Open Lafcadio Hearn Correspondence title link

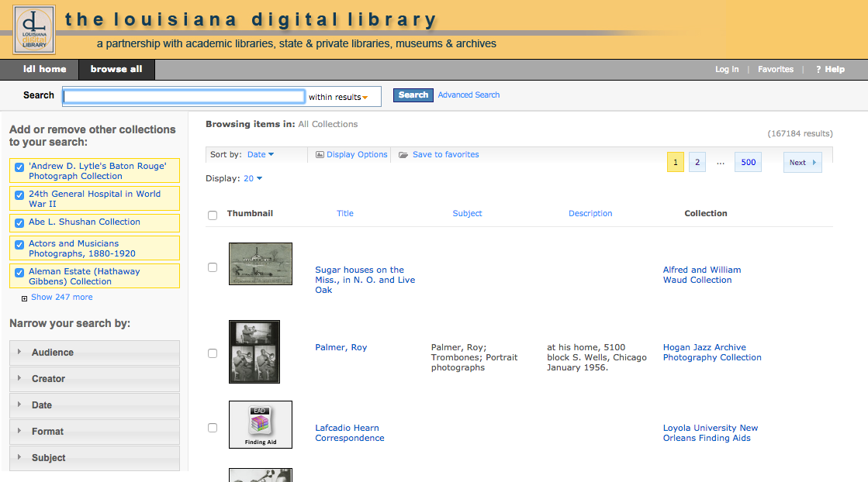click(x=349, y=433)
